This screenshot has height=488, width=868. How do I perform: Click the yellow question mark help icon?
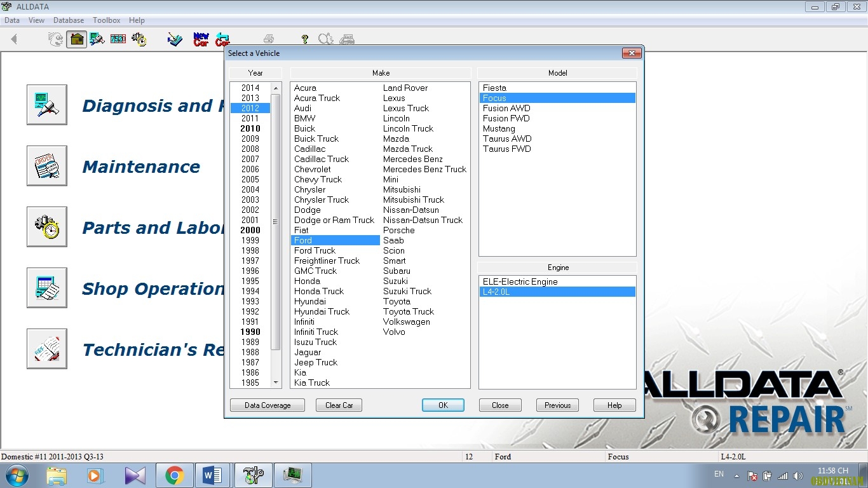click(x=305, y=39)
